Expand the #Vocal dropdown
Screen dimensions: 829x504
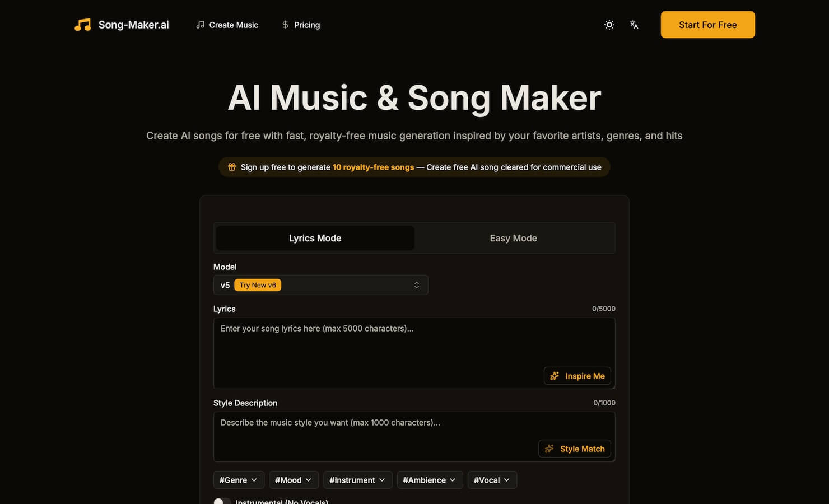coord(492,480)
